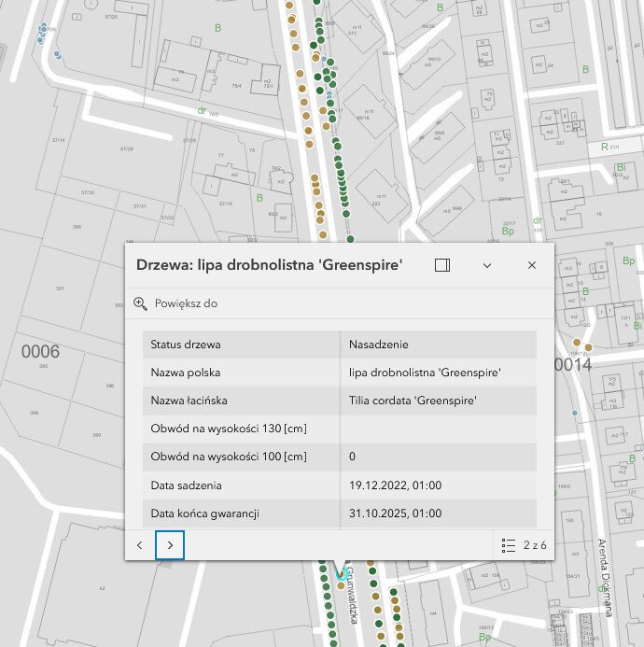Click the guarantee end date 31.10.2025

[x=395, y=513]
